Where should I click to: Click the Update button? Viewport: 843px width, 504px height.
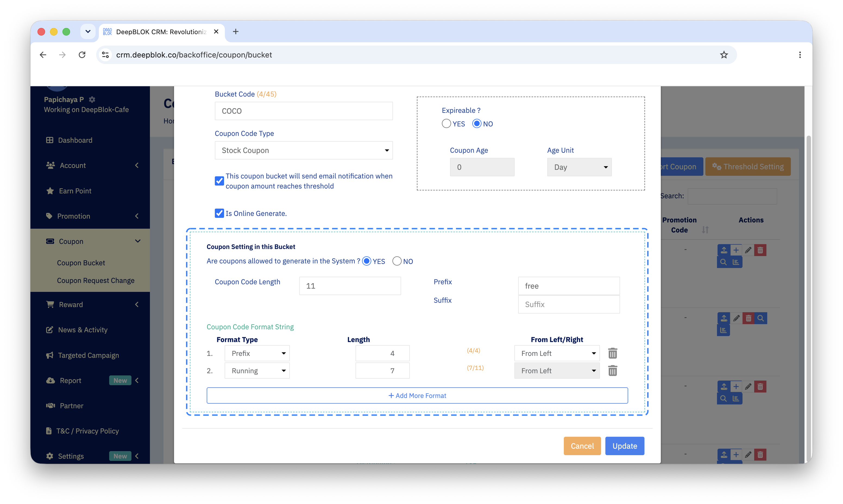(624, 446)
